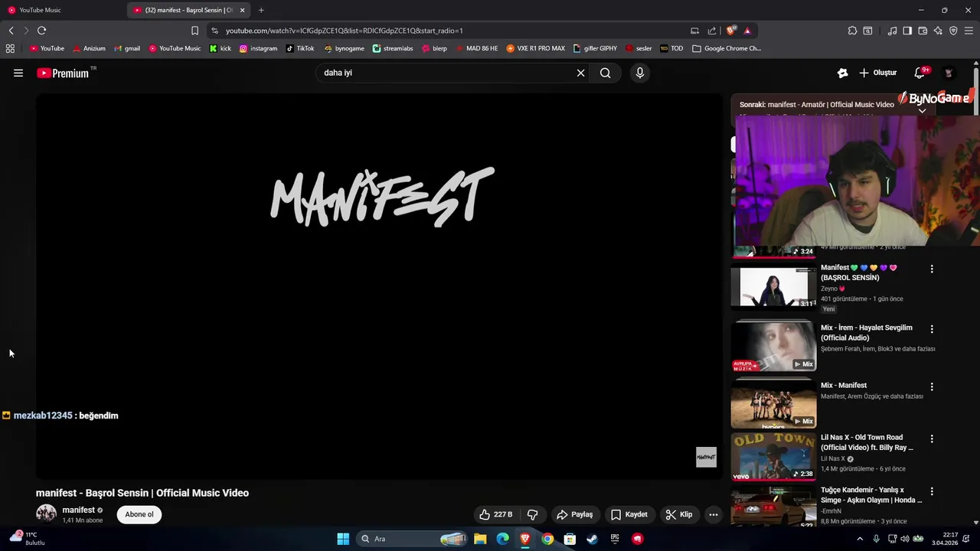Open Brave Wallet icon
980x551 pixels.
[x=923, y=31]
